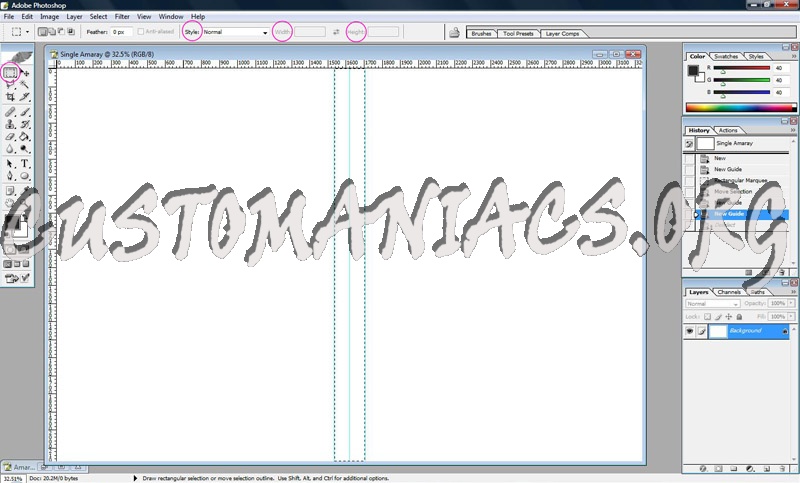This screenshot has height=483, width=800.
Task: Select the Type tool
Action: (25, 164)
